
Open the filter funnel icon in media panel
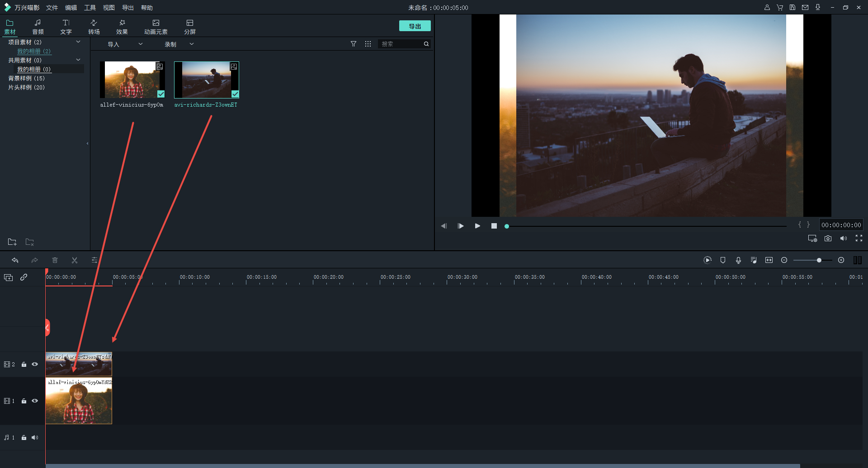coord(354,44)
